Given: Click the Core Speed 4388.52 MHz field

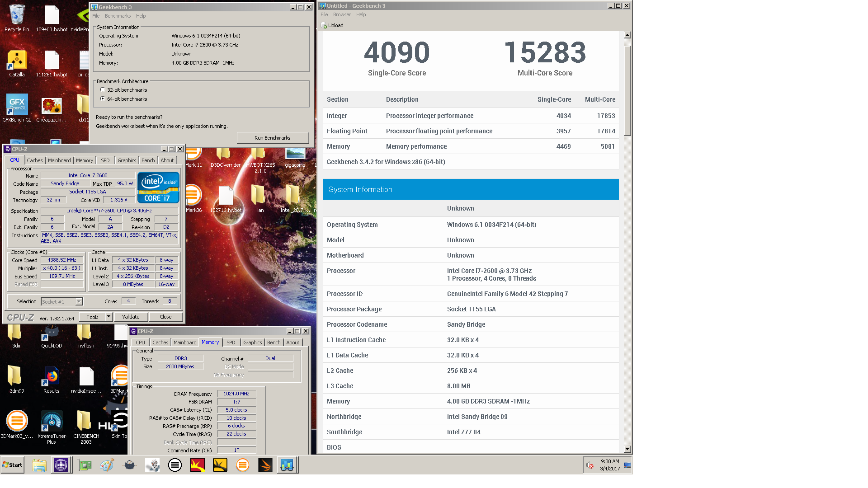Looking at the screenshot, I should 62,260.
